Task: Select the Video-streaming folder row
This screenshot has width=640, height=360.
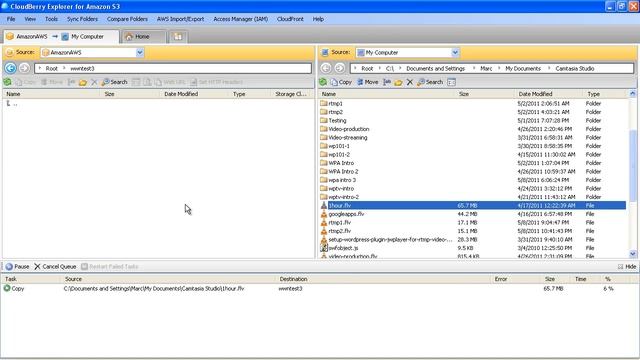Action: click(473, 138)
